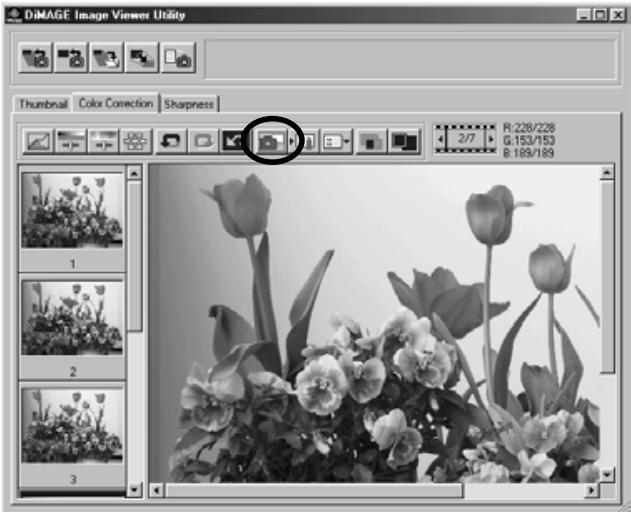Minimize the DiMAGE Image Viewer window
The image size is (631, 512).
pos(584,15)
